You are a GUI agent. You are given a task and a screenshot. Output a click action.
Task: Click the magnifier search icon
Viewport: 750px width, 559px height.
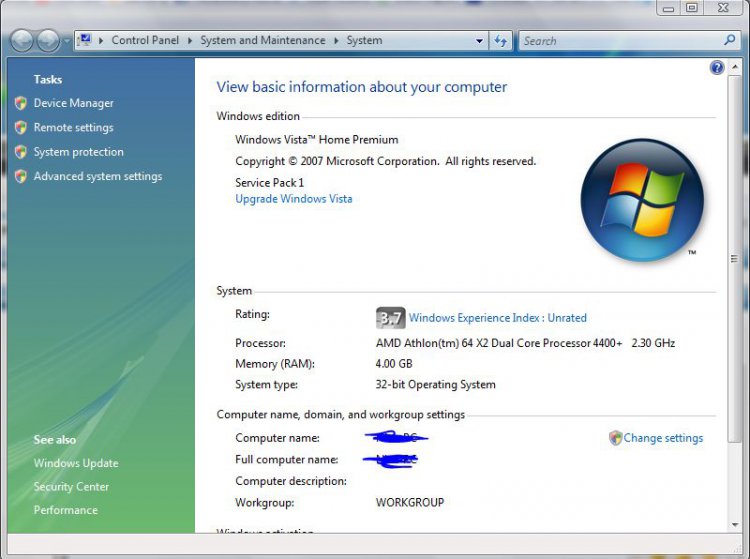pos(729,40)
